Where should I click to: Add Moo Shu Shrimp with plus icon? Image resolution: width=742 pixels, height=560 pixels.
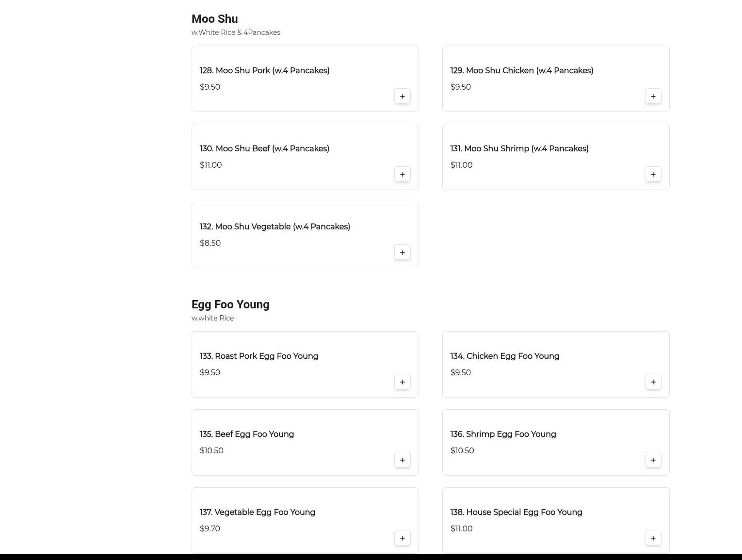pyautogui.click(x=653, y=175)
